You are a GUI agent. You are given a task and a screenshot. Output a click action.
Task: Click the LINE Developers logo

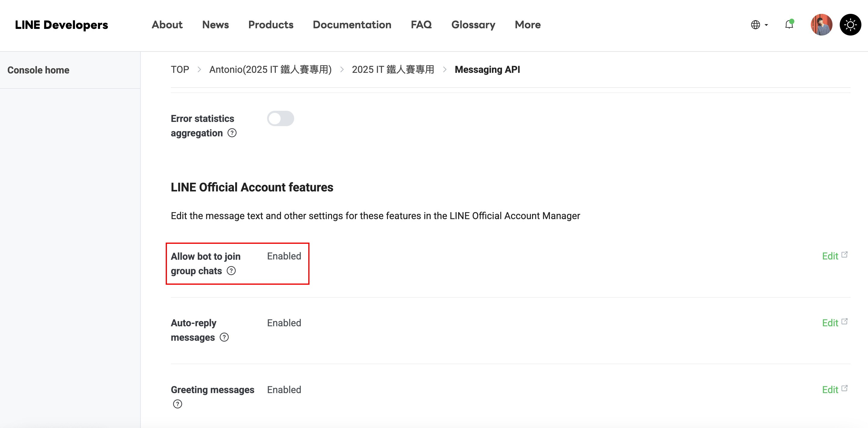[x=61, y=25]
